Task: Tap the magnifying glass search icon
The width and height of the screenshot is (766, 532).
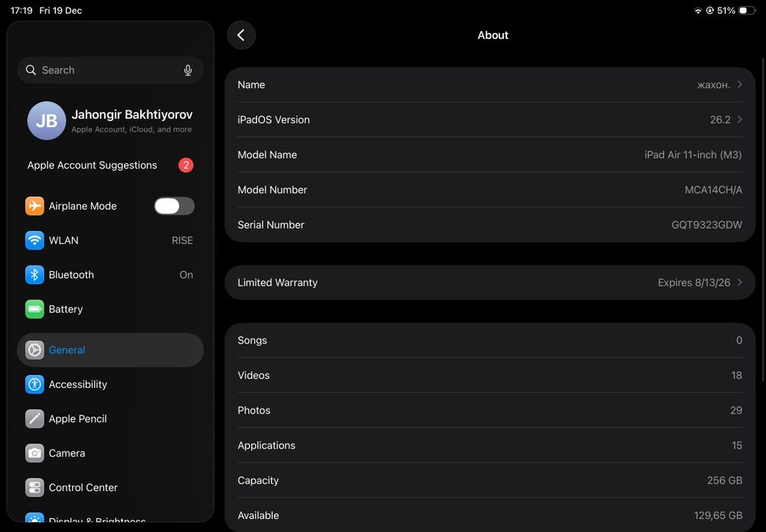Action: [x=31, y=70]
